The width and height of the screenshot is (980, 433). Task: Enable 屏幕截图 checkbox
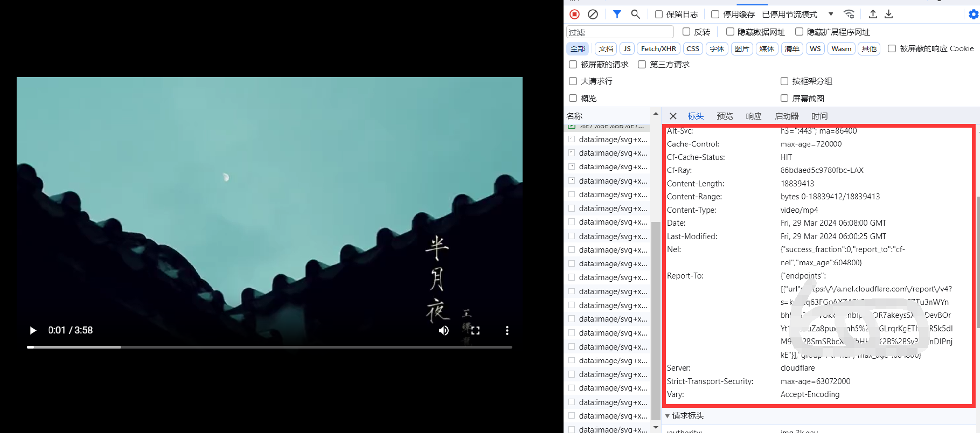(x=784, y=98)
